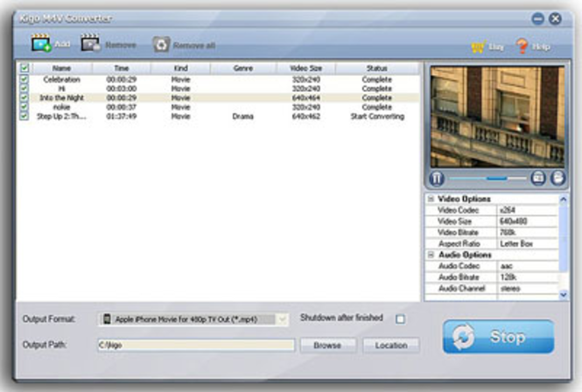Image resolution: width=582 pixels, height=392 pixels.
Task: Take a snapshot of the preview
Action: [538, 178]
